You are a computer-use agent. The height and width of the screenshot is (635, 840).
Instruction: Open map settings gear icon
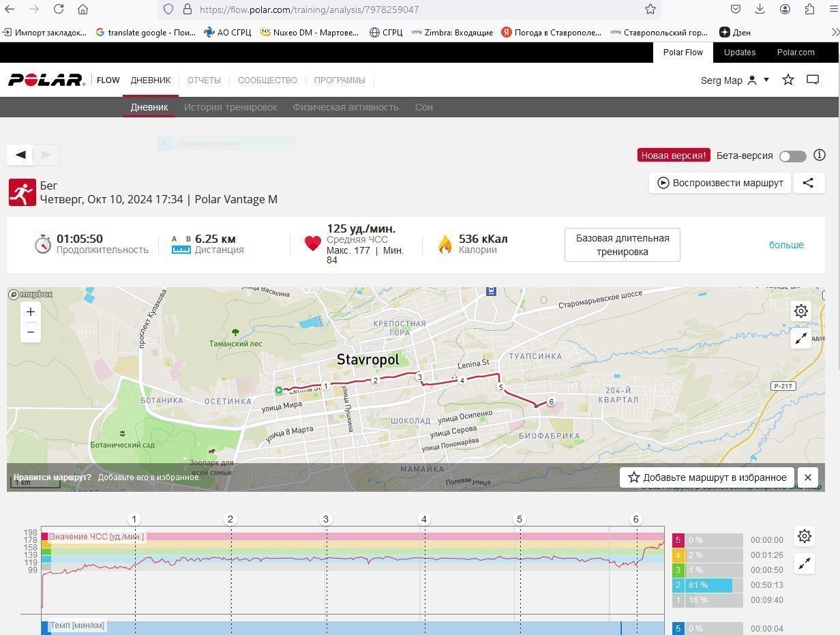(x=801, y=311)
